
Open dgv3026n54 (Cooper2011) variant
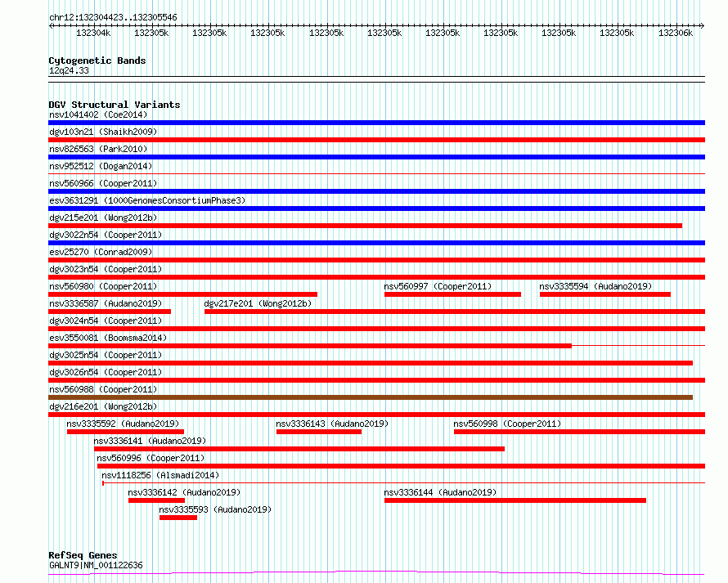pos(106,372)
